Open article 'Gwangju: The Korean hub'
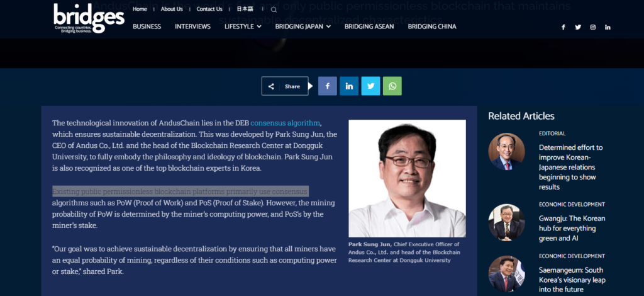The width and height of the screenshot is (644, 296). pos(572,228)
